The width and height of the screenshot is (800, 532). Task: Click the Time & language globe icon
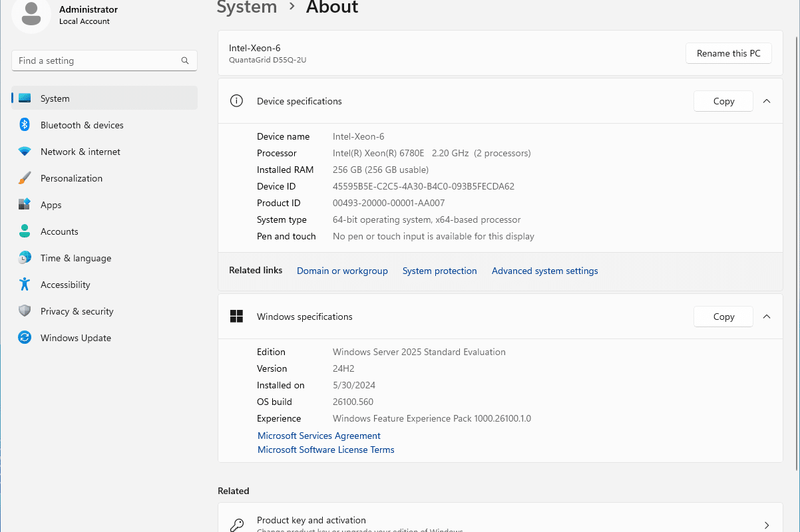(x=25, y=258)
